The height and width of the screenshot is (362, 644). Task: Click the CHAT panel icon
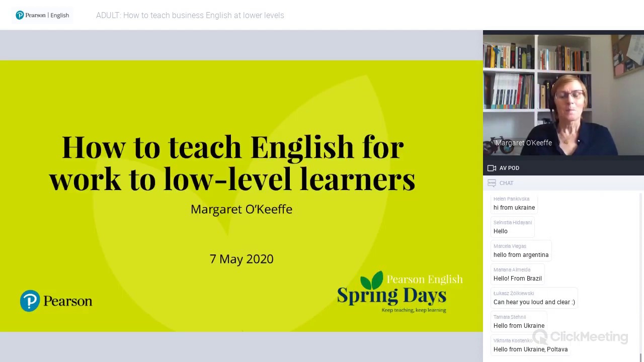[x=492, y=183]
